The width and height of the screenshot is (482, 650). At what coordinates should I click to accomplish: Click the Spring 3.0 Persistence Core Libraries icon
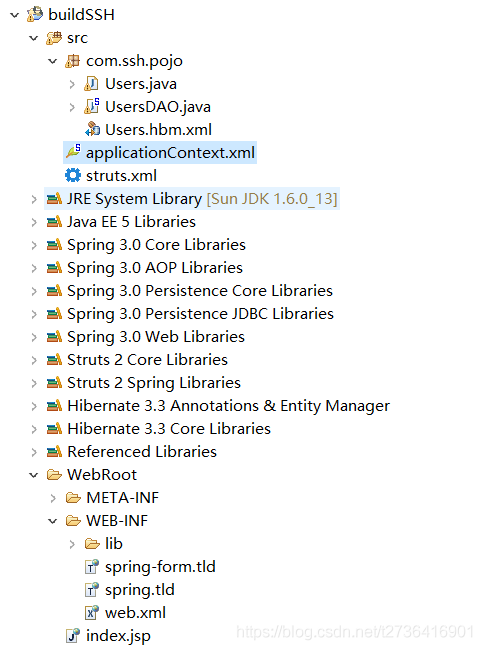(x=54, y=291)
